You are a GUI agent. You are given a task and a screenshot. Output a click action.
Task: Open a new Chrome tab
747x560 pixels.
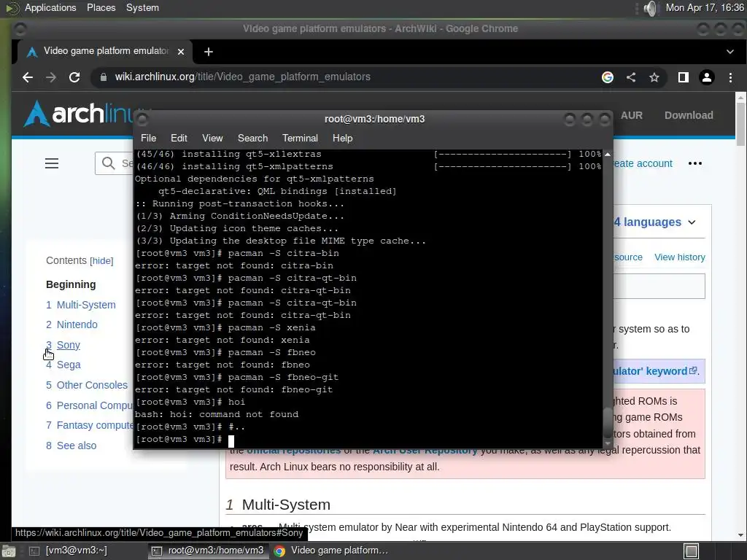pos(208,52)
